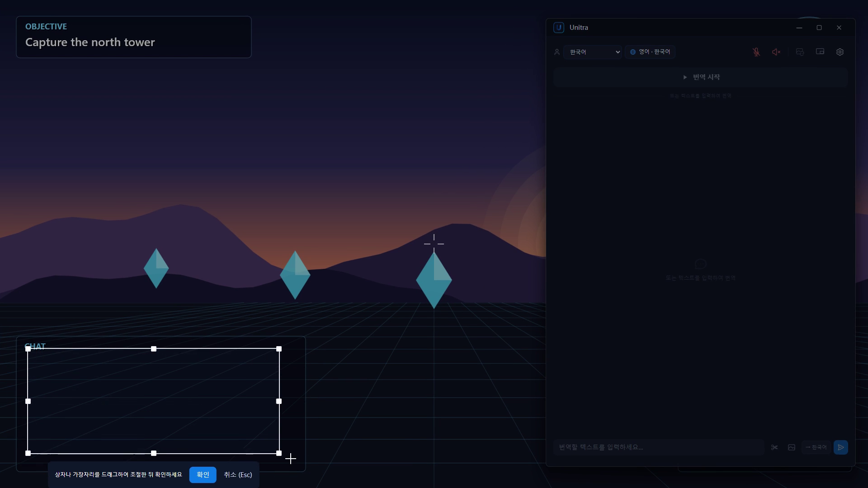Open picture-in-picture overlay mode icon

coord(820,52)
